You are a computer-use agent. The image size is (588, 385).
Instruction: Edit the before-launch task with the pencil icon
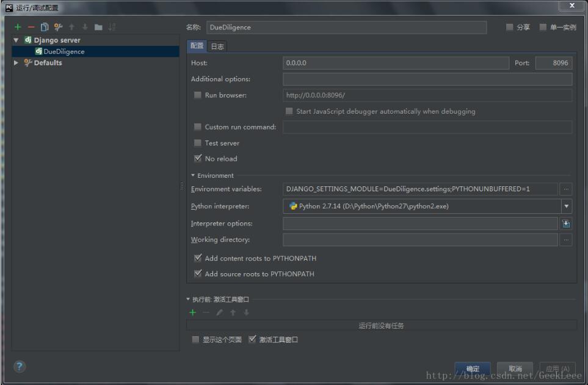click(x=219, y=312)
